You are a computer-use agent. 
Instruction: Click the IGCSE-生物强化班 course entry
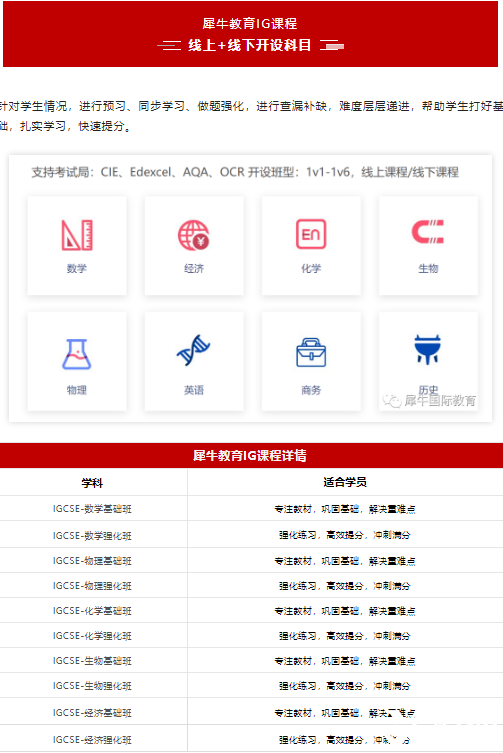(x=92, y=686)
